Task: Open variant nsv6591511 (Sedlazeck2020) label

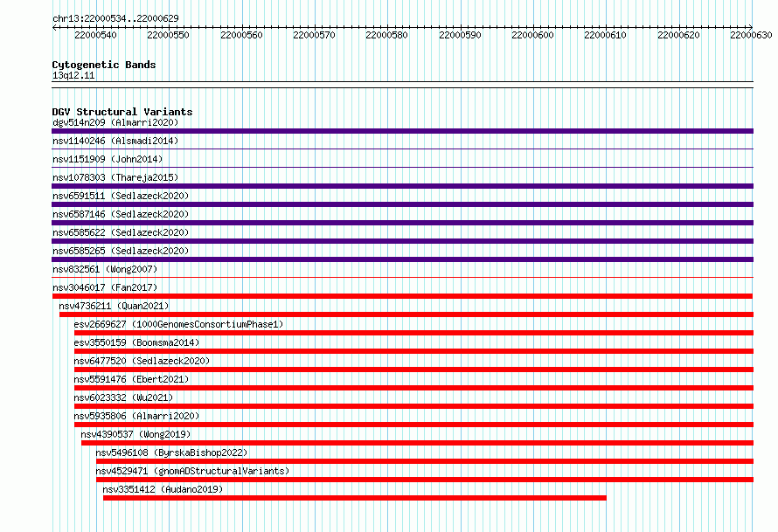Action: [x=121, y=196]
